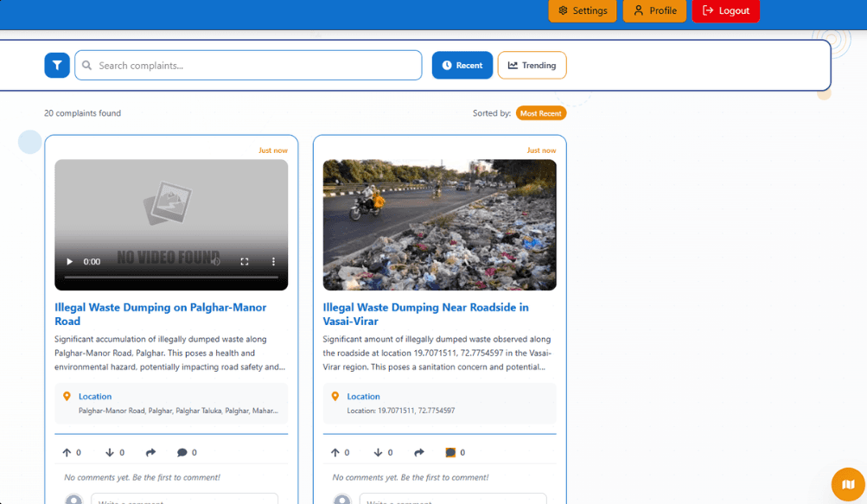867x504 pixels.
Task: Toggle fullscreen on the video player
Action: pyautogui.click(x=245, y=261)
